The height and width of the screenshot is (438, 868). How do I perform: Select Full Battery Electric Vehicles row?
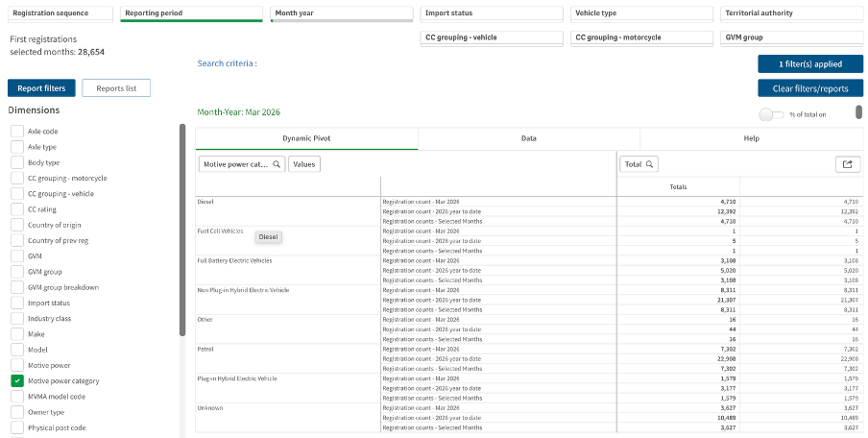click(234, 260)
